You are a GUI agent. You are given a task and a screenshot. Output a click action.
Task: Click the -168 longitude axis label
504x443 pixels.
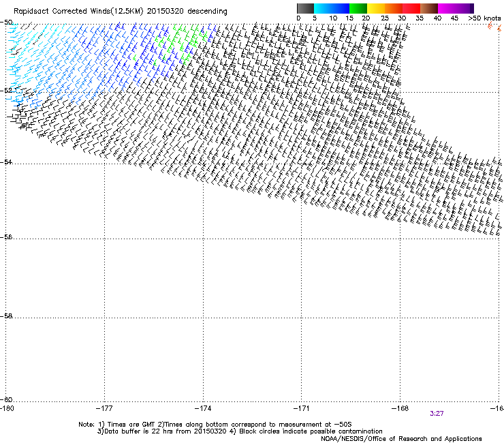(x=400, y=408)
